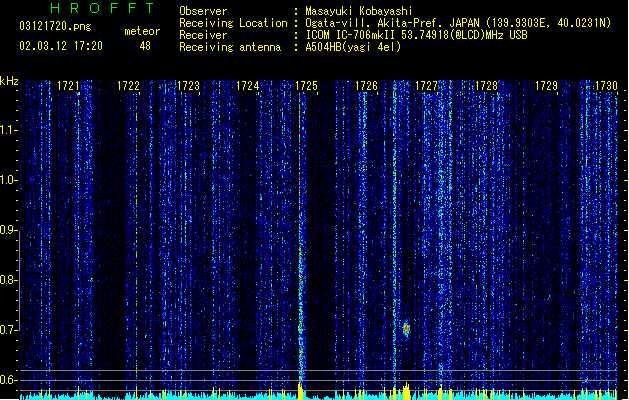Image resolution: width=629 pixels, height=400 pixels.
Task: Click the 0.9 kHz axis label
Action: [x=9, y=230]
